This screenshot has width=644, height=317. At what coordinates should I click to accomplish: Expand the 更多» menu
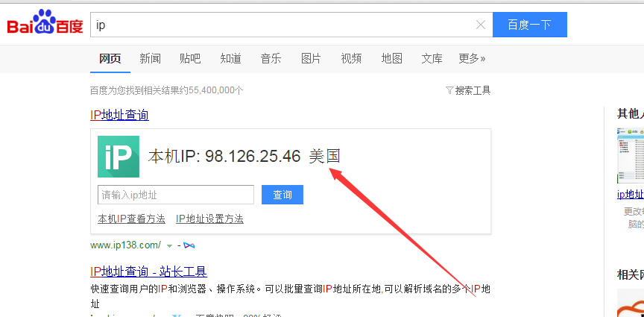pyautogui.click(x=472, y=59)
